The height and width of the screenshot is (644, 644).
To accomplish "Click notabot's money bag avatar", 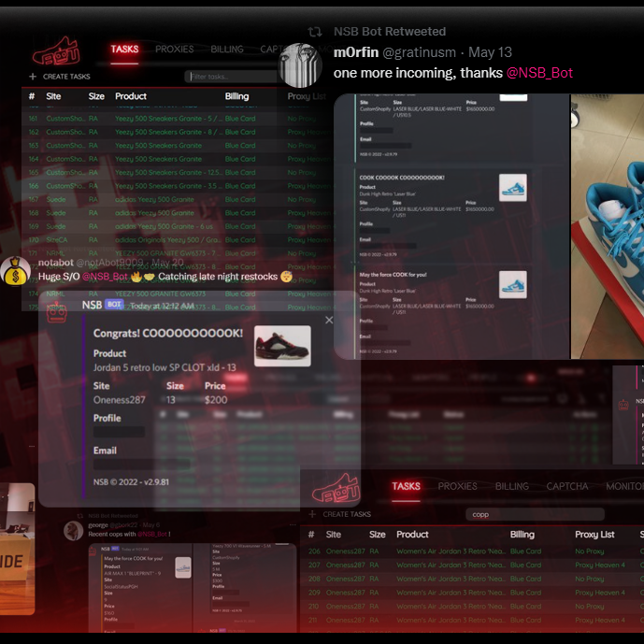I will (16, 271).
